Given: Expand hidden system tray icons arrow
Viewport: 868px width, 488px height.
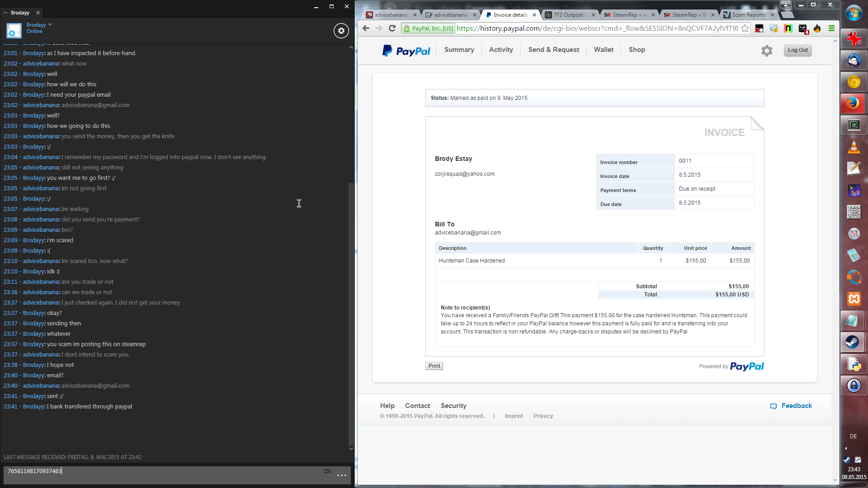Looking at the screenshot, I should click(x=846, y=449).
